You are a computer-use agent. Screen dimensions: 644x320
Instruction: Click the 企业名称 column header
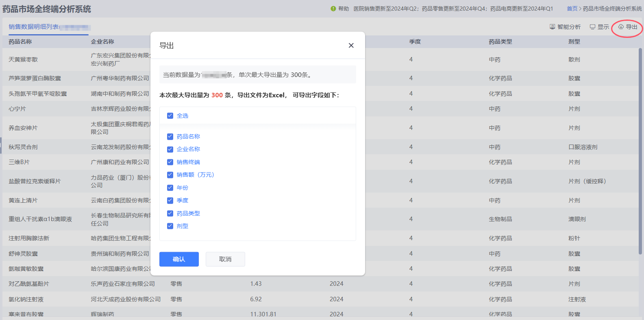click(102, 42)
